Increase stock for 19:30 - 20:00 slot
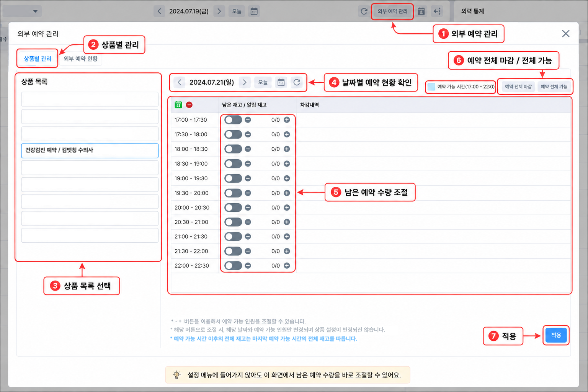Image resolution: width=588 pixels, height=392 pixels. [287, 193]
